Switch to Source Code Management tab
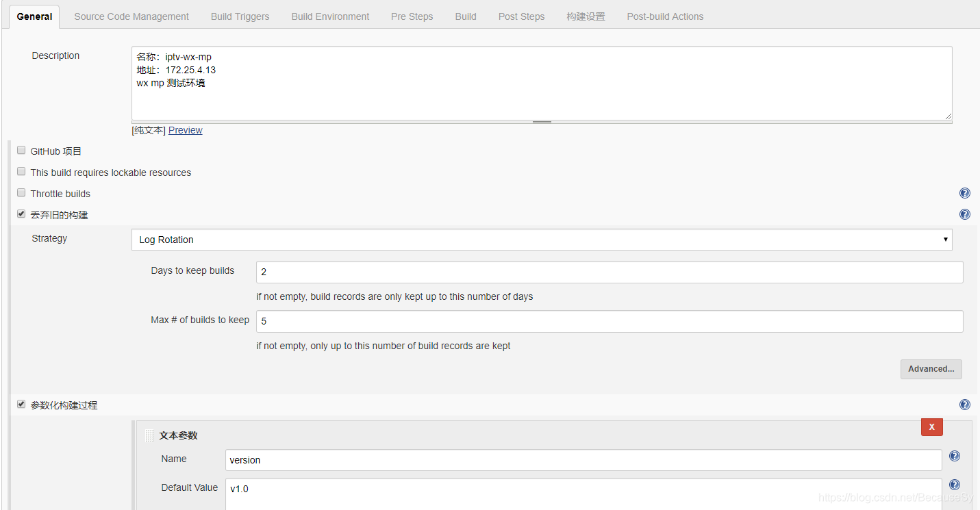Screen dimensions: 980x510 [x=131, y=16]
